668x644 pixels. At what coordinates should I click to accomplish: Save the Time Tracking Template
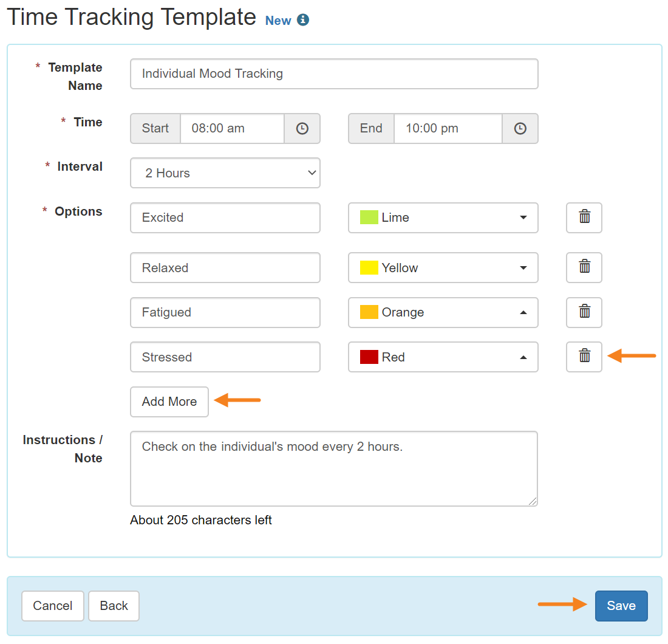click(621, 606)
